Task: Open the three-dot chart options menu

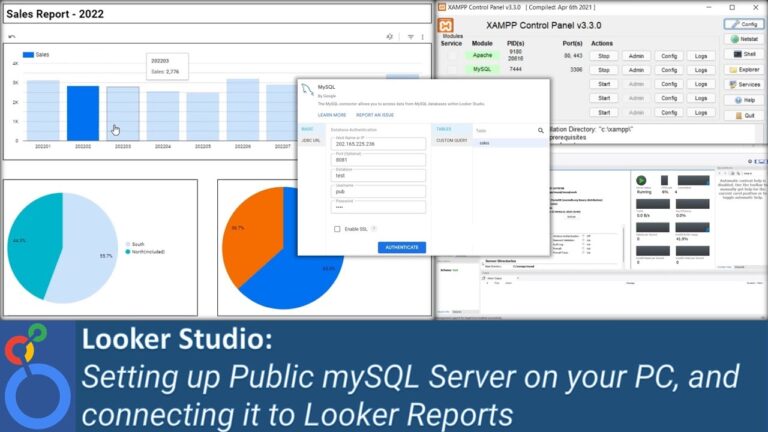Action: tap(423, 37)
